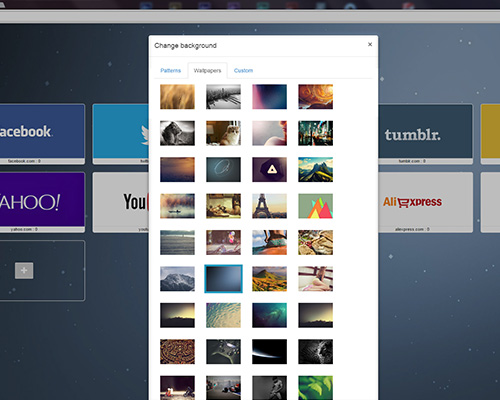Pick the dark circle on slate wallpaper

click(223, 169)
